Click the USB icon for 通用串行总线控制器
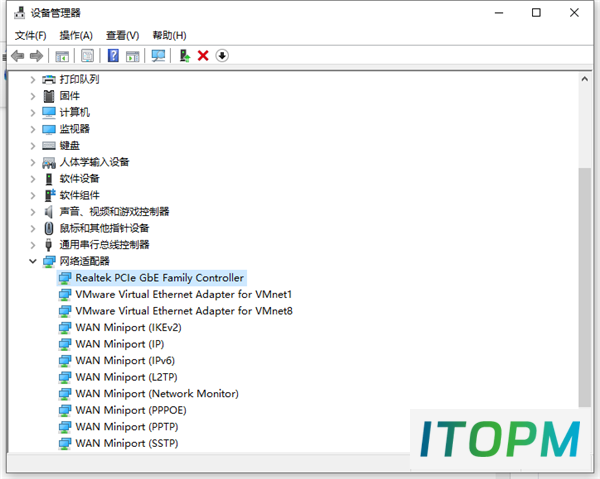 49,245
